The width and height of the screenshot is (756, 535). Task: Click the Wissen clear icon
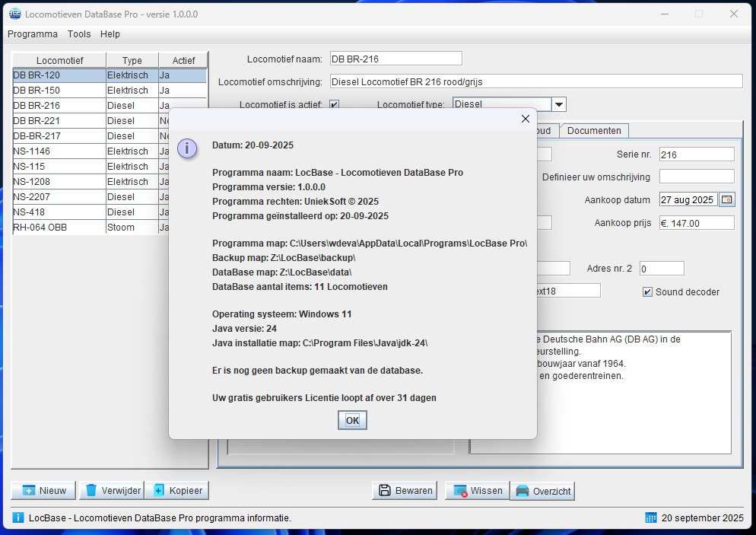[459, 491]
